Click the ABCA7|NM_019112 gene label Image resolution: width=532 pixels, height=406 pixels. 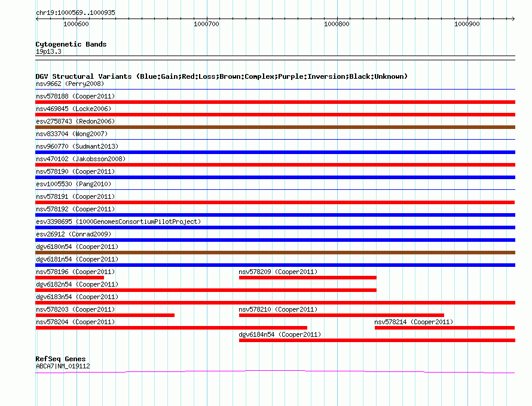pyautogui.click(x=63, y=366)
